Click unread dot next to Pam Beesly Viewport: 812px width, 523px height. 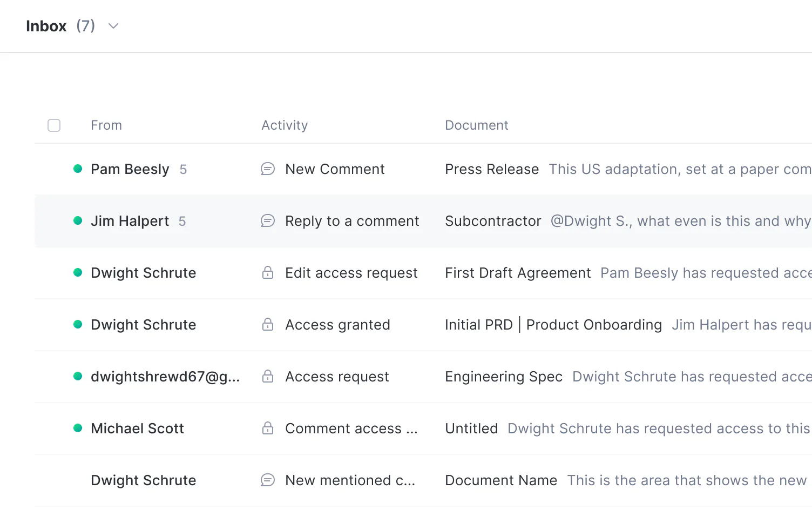78,169
